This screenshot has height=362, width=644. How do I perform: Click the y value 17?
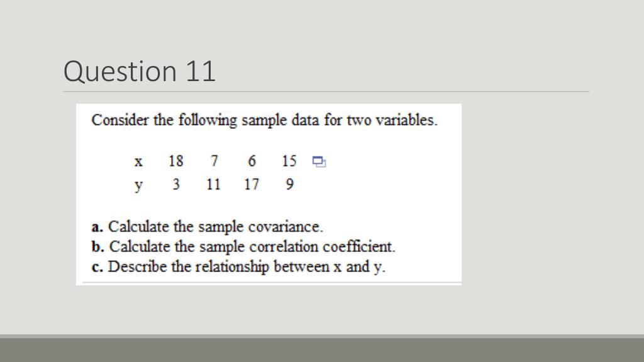click(x=252, y=184)
